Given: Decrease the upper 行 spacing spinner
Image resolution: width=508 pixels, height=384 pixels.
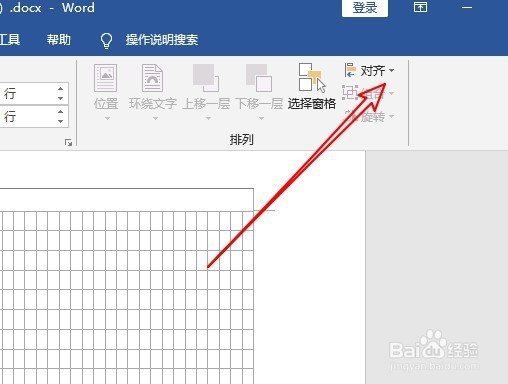Looking at the screenshot, I should point(60,98).
